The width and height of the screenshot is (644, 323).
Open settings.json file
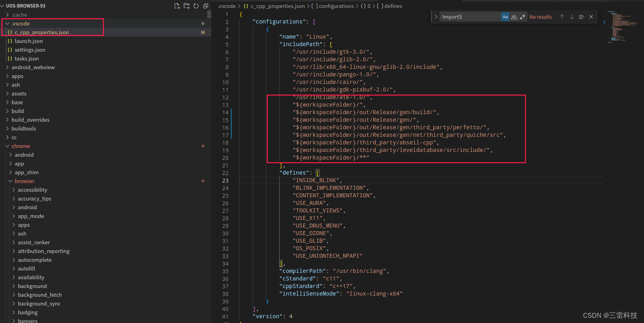105,50
